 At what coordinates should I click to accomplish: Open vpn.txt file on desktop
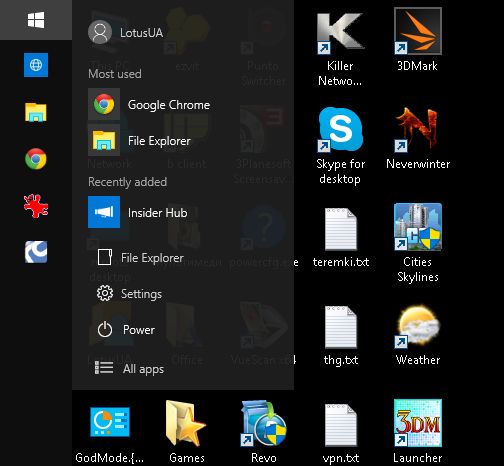341,433
